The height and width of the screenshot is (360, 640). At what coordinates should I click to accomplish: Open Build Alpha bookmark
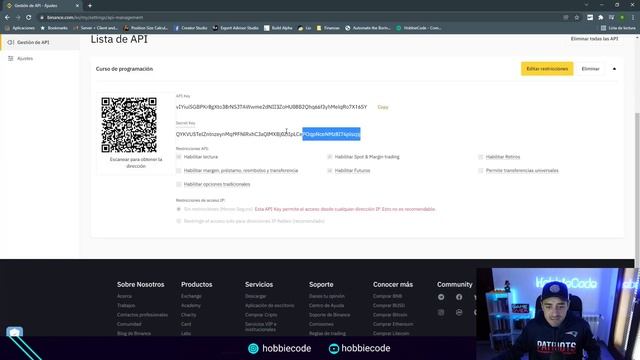point(278,28)
